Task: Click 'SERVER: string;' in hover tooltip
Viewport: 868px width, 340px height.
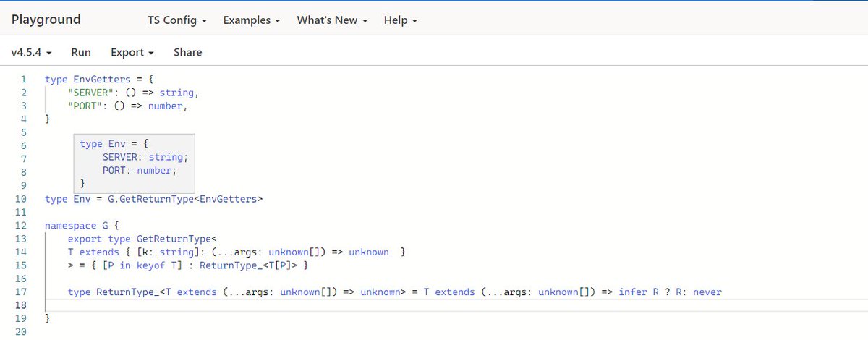Action: (x=145, y=157)
